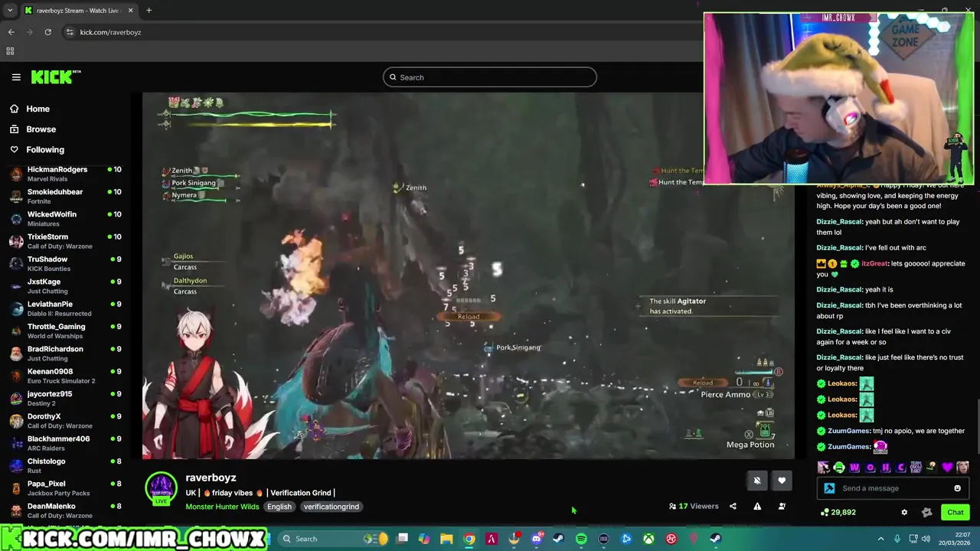Image resolution: width=980 pixels, height=551 pixels.
Task: Open LeviathanPie channel
Action: (65, 308)
